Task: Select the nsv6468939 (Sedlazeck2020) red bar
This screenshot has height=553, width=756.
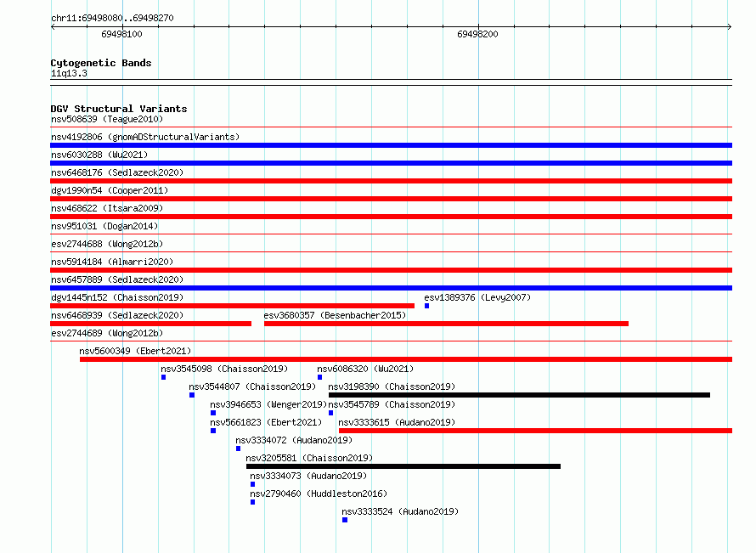Action: (x=151, y=324)
